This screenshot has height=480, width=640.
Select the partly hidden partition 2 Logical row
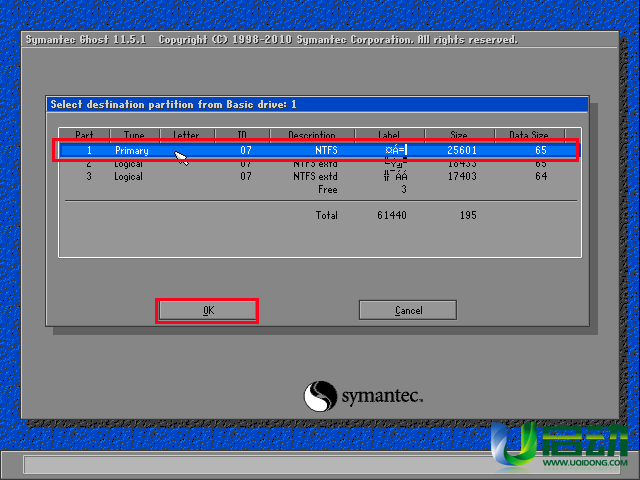pos(319,164)
